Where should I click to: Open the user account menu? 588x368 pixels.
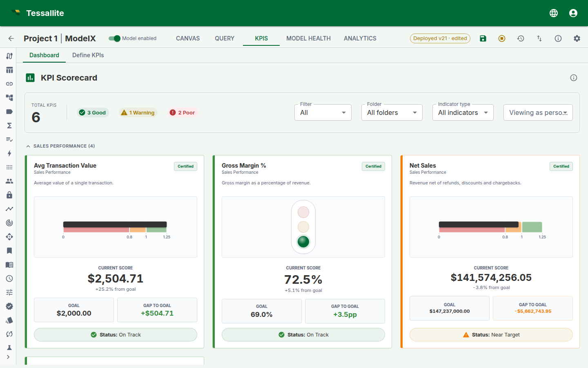(x=573, y=13)
